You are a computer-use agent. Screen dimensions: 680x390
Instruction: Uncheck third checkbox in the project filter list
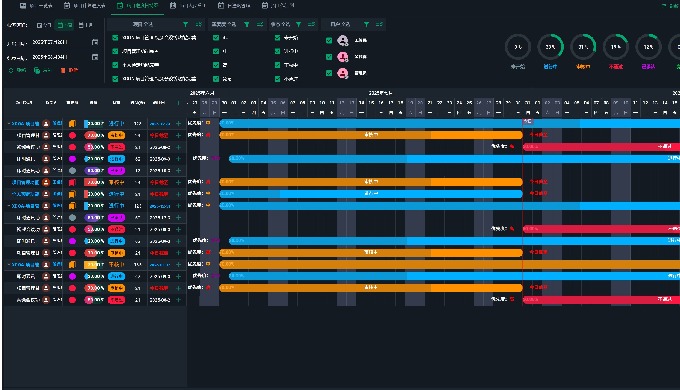tap(115, 65)
